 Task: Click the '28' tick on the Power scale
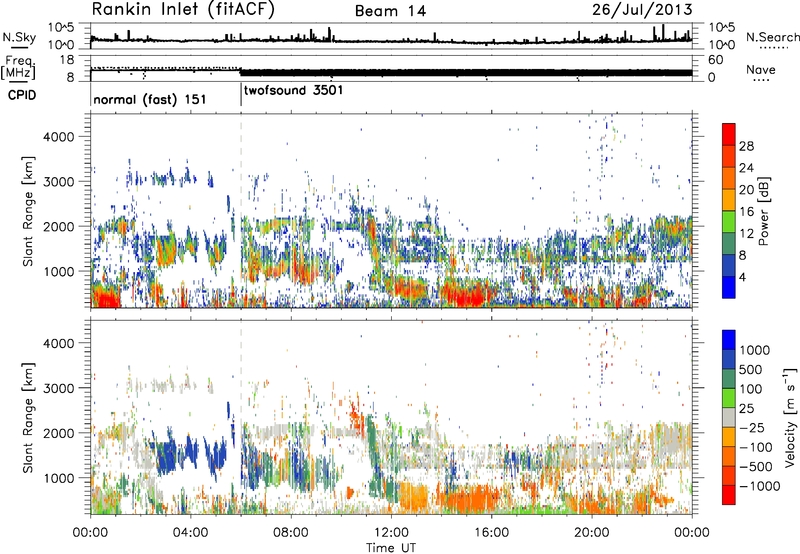tap(746, 146)
